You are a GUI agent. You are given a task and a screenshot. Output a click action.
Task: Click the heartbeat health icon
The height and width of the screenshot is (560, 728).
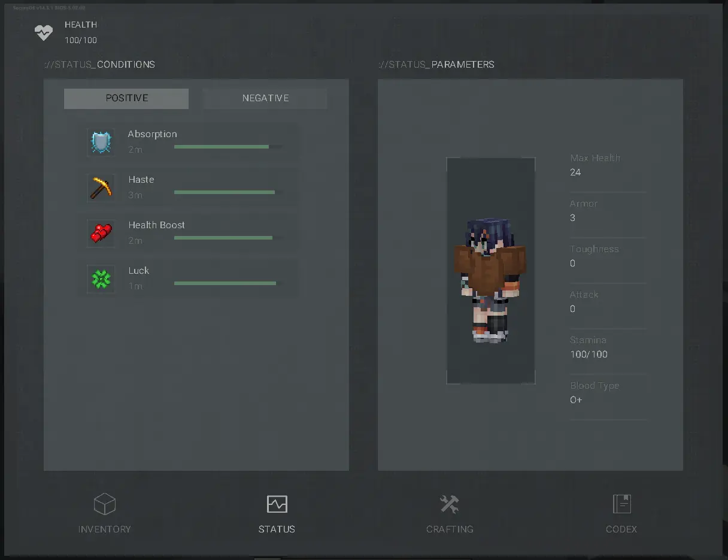44,32
